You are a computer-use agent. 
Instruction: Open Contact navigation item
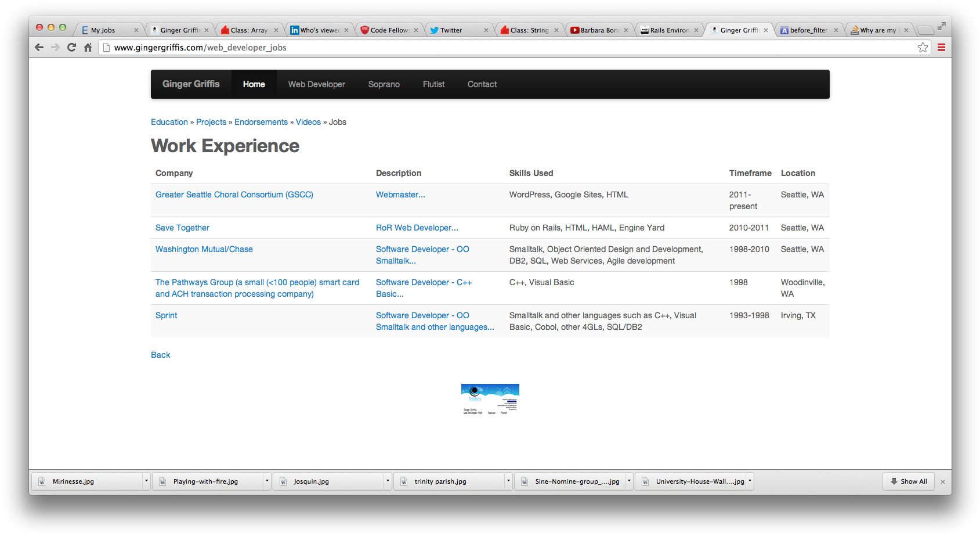pyautogui.click(x=482, y=84)
